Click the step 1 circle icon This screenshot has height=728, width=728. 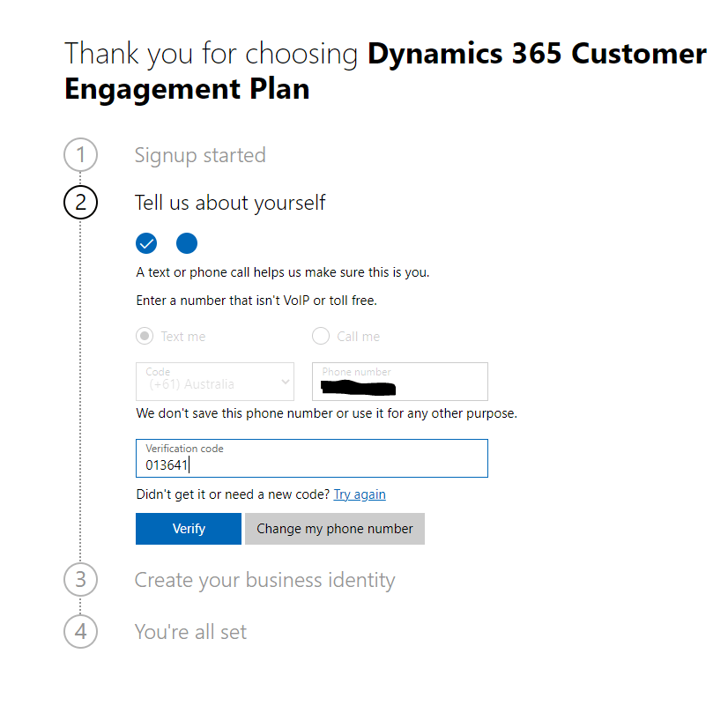(x=81, y=155)
